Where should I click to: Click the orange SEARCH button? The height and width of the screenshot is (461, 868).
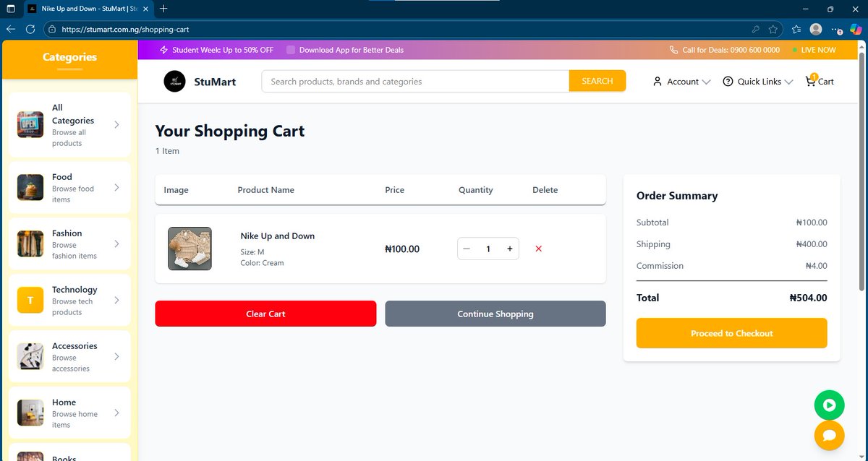[597, 81]
